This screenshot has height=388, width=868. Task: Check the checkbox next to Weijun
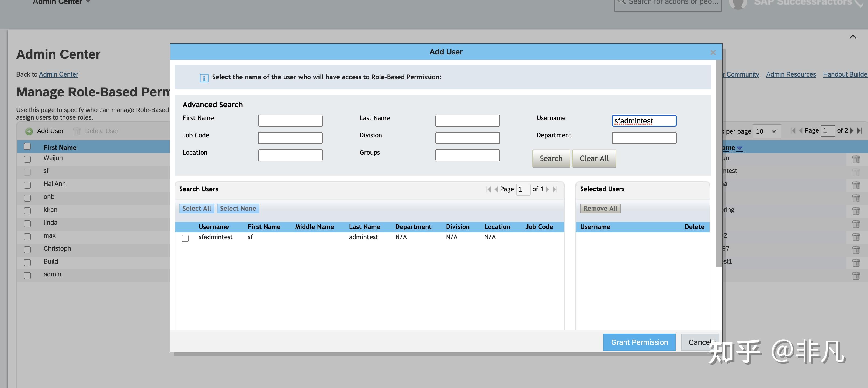click(x=27, y=159)
